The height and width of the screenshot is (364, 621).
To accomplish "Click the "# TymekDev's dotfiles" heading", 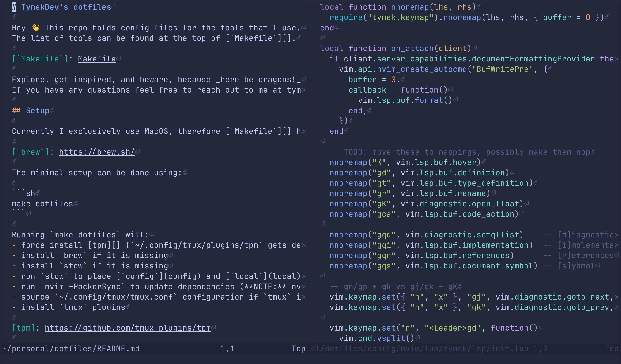I will point(61,7).
